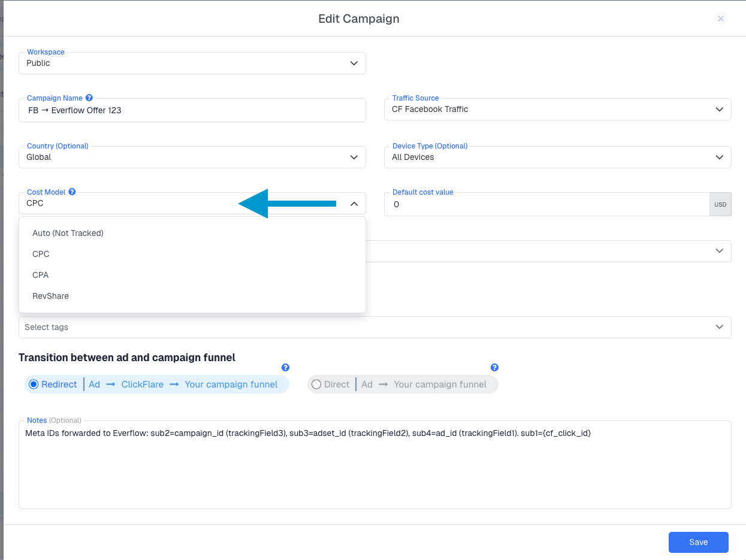Close the Edit Campaign dialog
Image resolution: width=746 pixels, height=560 pixels.
coord(721,19)
